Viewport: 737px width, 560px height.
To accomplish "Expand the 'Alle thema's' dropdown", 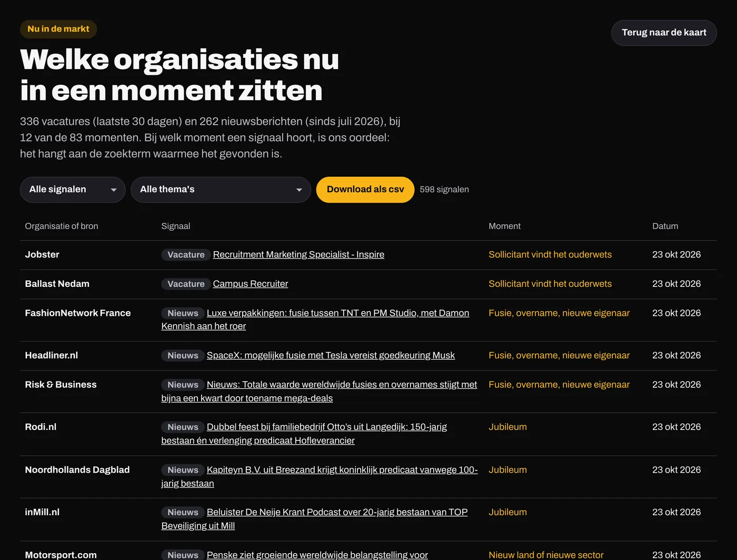I will click(x=221, y=189).
